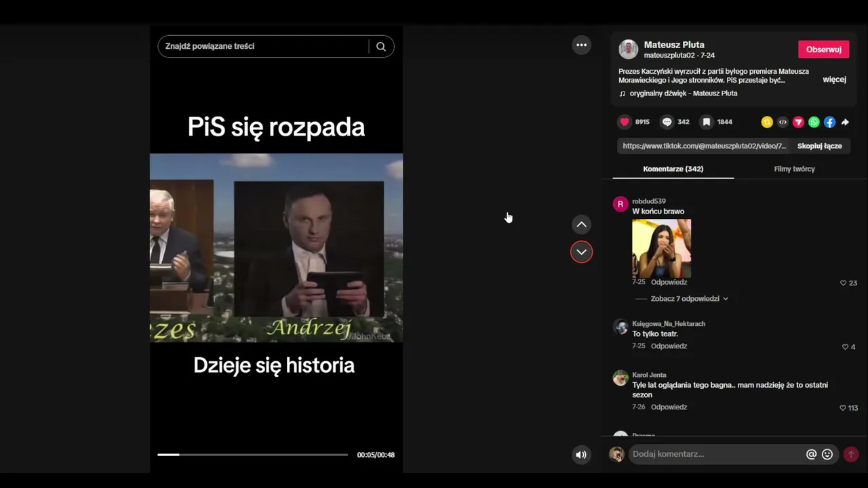The width and height of the screenshot is (868, 488).
Task: Open Mateusz Pluta's profile avatar
Action: [x=629, y=49]
